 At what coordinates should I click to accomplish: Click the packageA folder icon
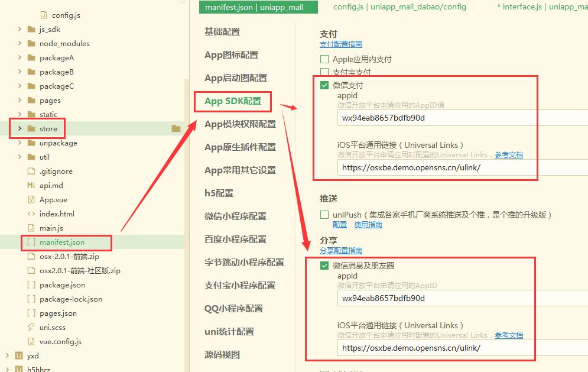point(31,58)
